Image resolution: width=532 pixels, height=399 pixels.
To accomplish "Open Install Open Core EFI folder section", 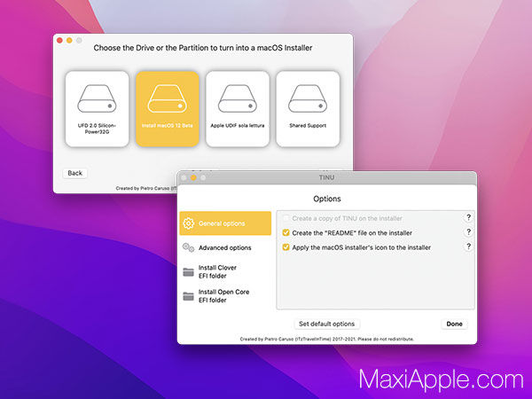I will pyautogui.click(x=225, y=296).
